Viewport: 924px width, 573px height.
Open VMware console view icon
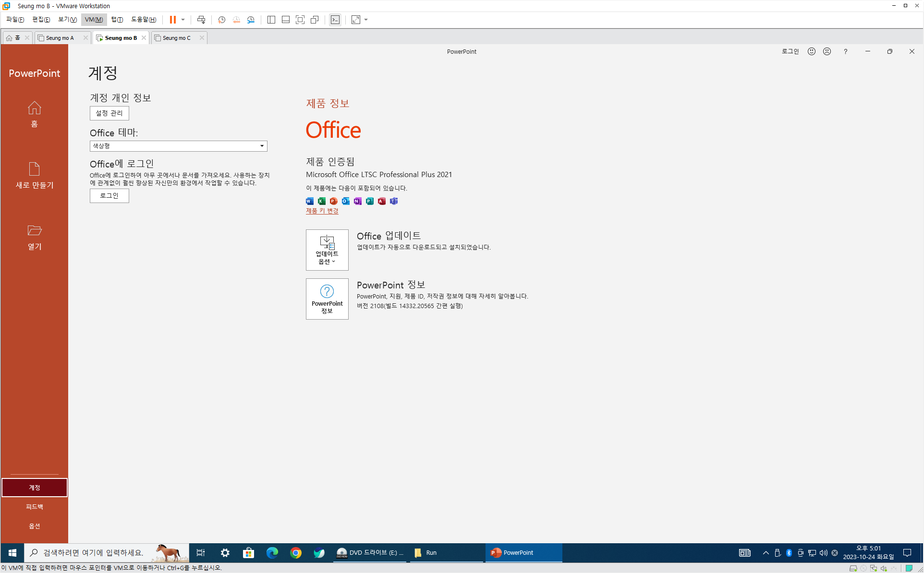335,20
